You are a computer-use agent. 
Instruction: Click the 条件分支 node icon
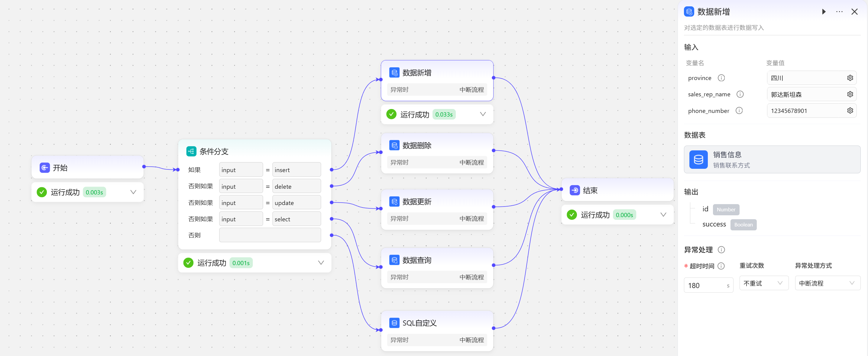click(x=191, y=151)
